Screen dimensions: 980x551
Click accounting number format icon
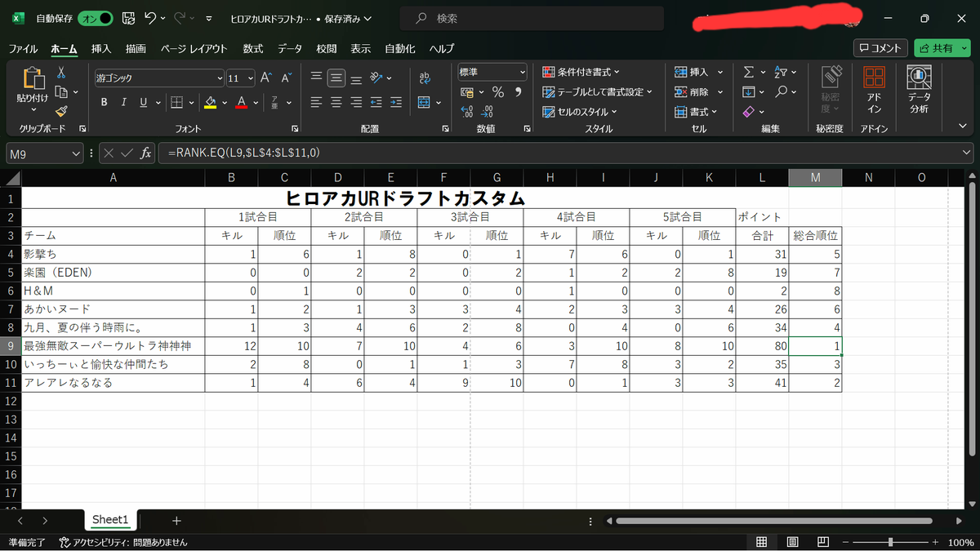468,92
